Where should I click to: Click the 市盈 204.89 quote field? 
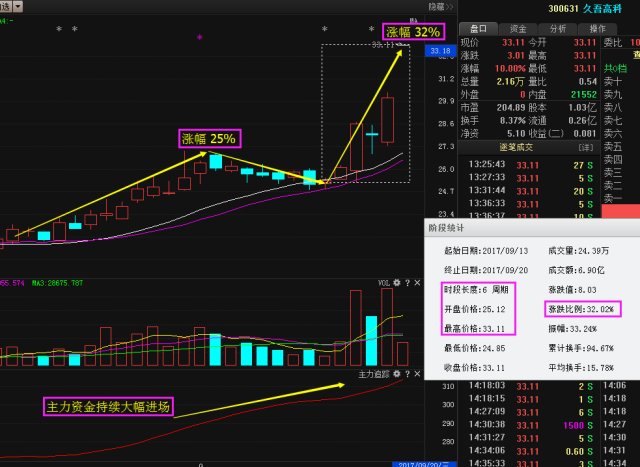pyautogui.click(x=493, y=107)
